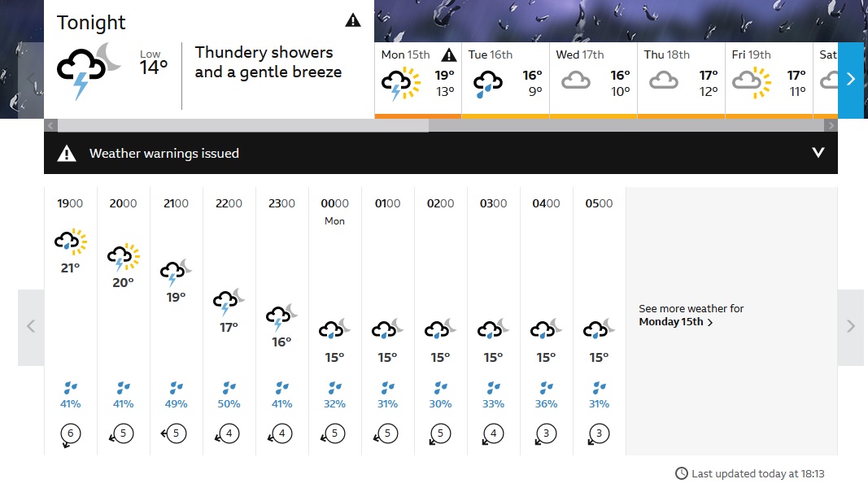868x492 pixels.
Task: Click the rain chance icon above 50%
Action: (x=229, y=388)
